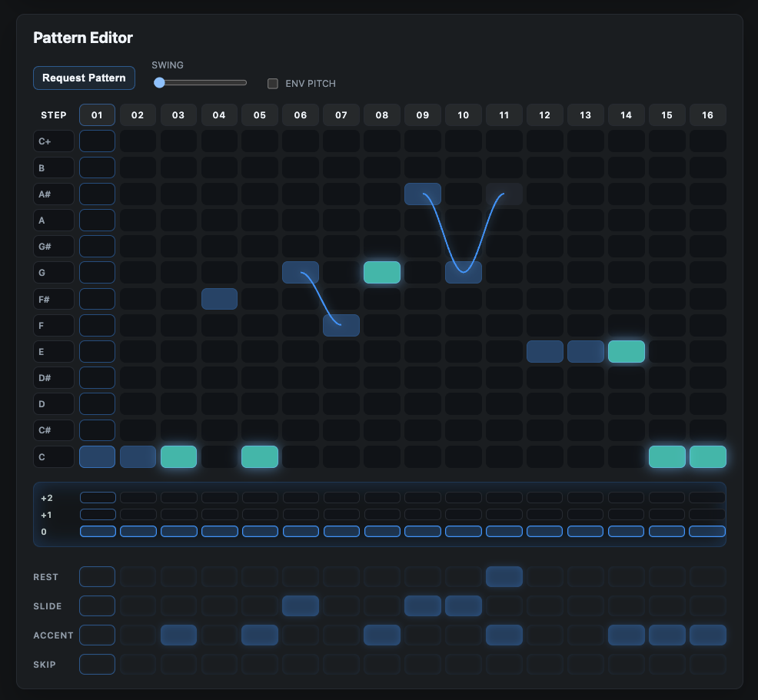Screen dimensions: 758x700
Task: Set octave 0 for step 16
Action: (x=707, y=532)
